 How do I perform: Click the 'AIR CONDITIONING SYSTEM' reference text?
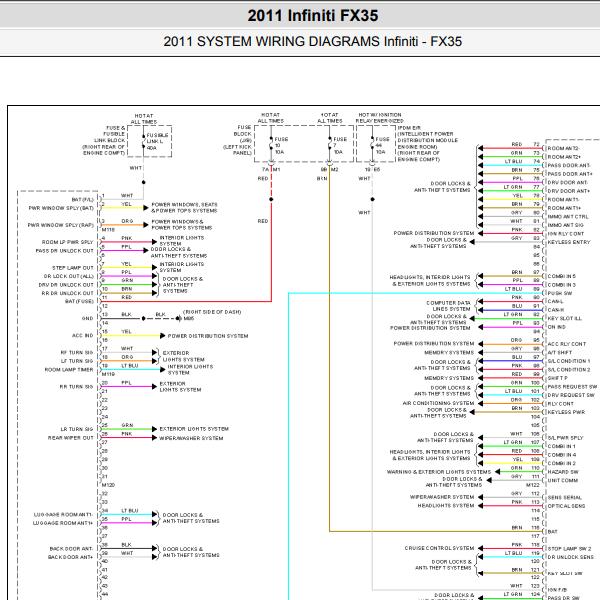coord(438,403)
